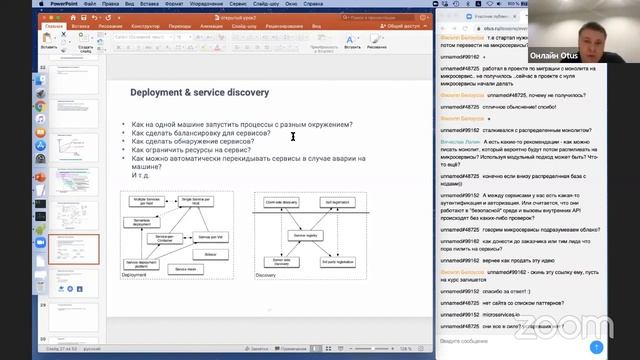Image resolution: width=640 pixels, height=360 pixels.
Task: Click the Discovery diagram image on slide
Action: tap(311, 236)
